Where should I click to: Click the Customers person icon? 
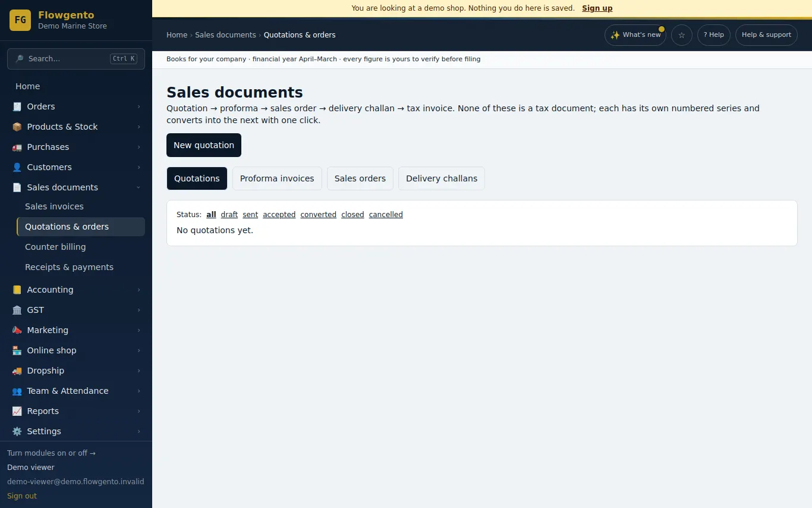point(17,167)
